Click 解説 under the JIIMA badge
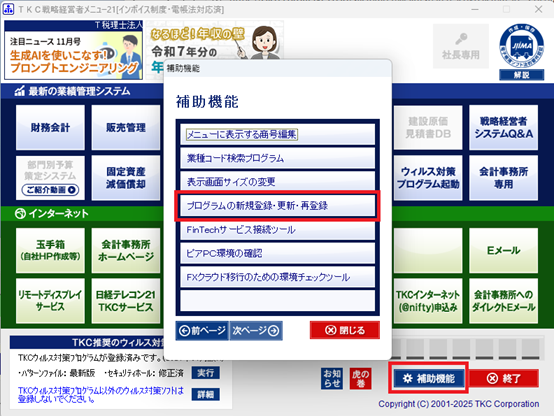 [x=521, y=75]
